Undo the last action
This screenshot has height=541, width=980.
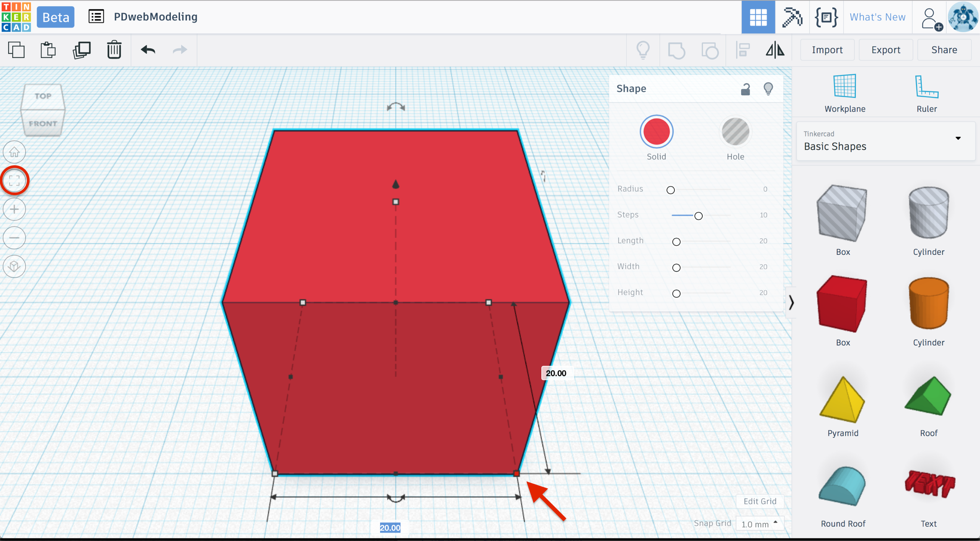coord(148,50)
